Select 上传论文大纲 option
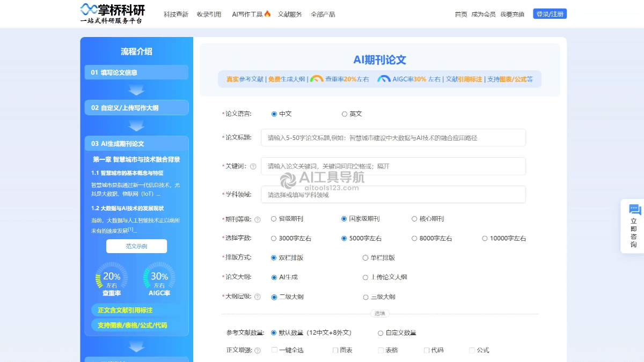The height and width of the screenshot is (362, 644). pyautogui.click(x=365, y=277)
